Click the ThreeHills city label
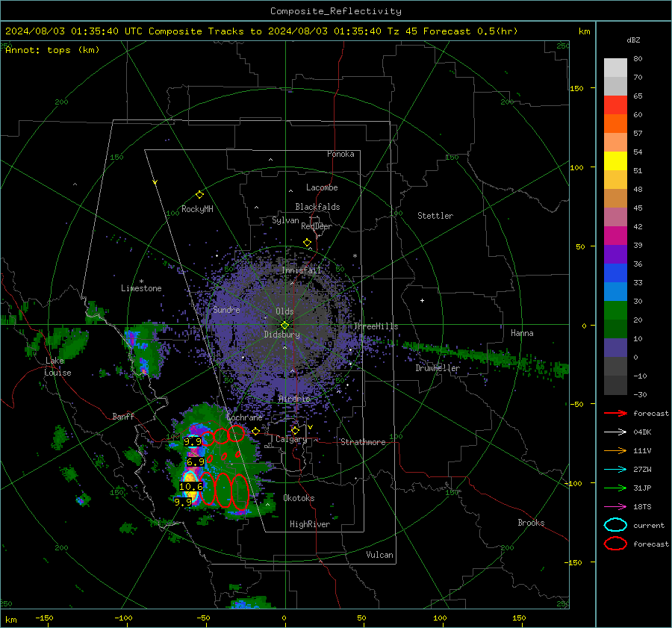 tap(376, 326)
